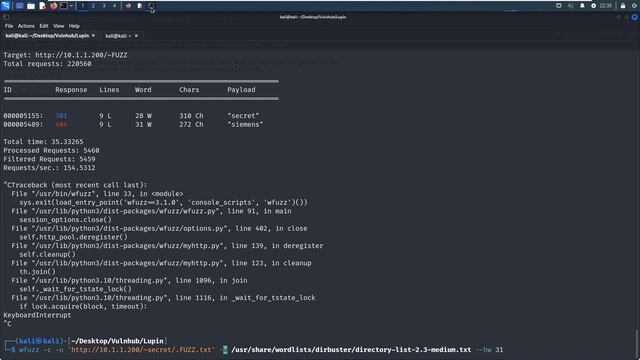Click the Processed Requests: 5460 line
Viewport: 640px width, 360px height.
(51, 151)
